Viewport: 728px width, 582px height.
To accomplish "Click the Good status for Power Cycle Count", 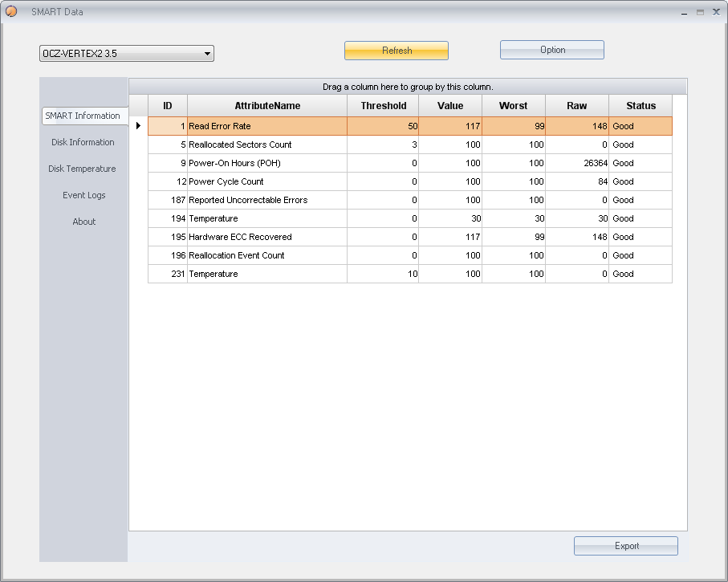I will (x=641, y=181).
